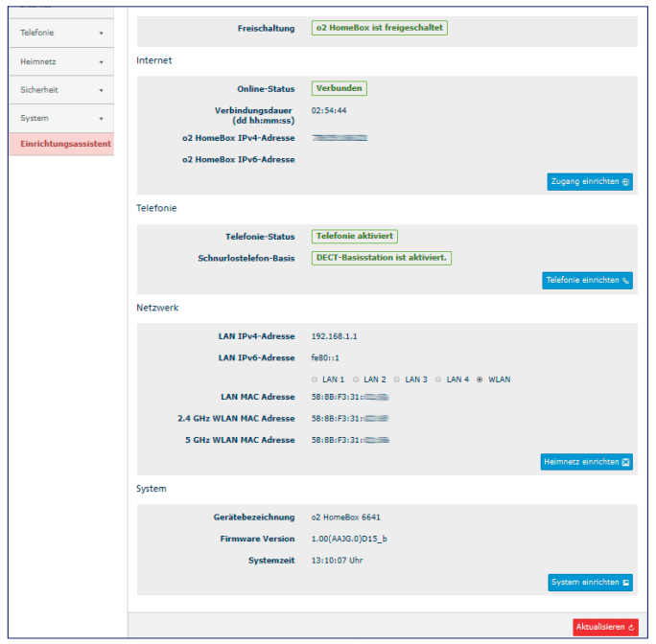656x644 pixels.
Task: Open the Heimnetz sidebar menu
Action: pyautogui.click(x=61, y=62)
